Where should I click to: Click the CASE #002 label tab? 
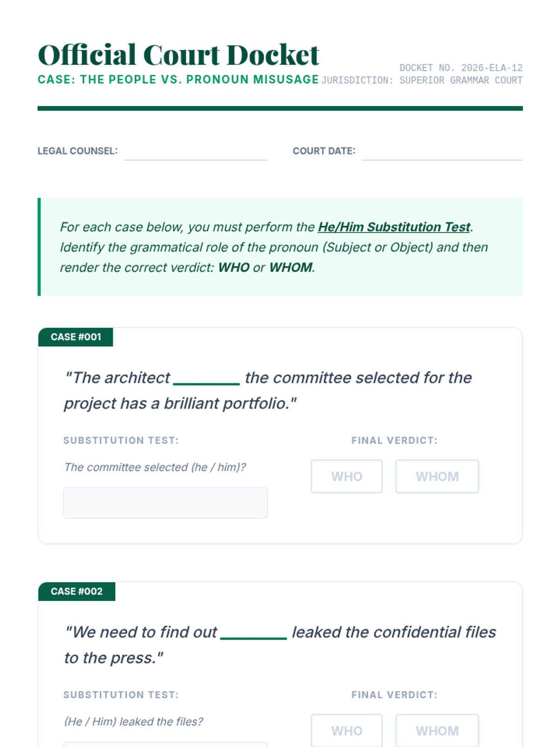point(77,592)
